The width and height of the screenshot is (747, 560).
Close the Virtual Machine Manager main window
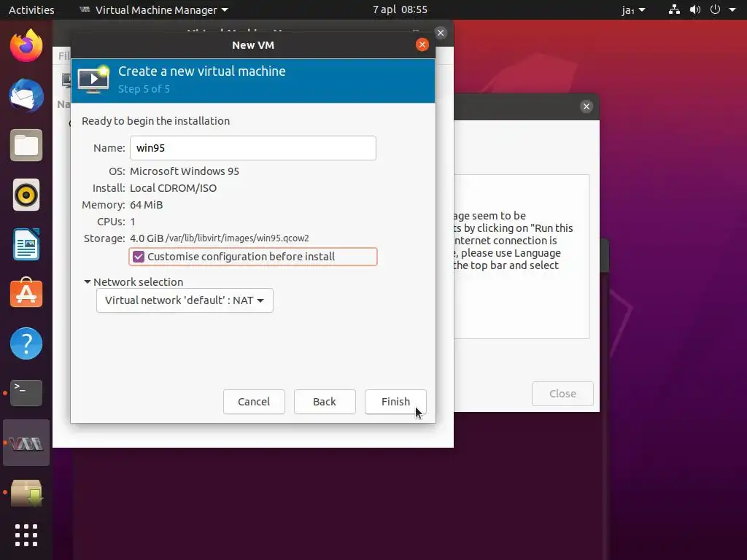click(441, 33)
